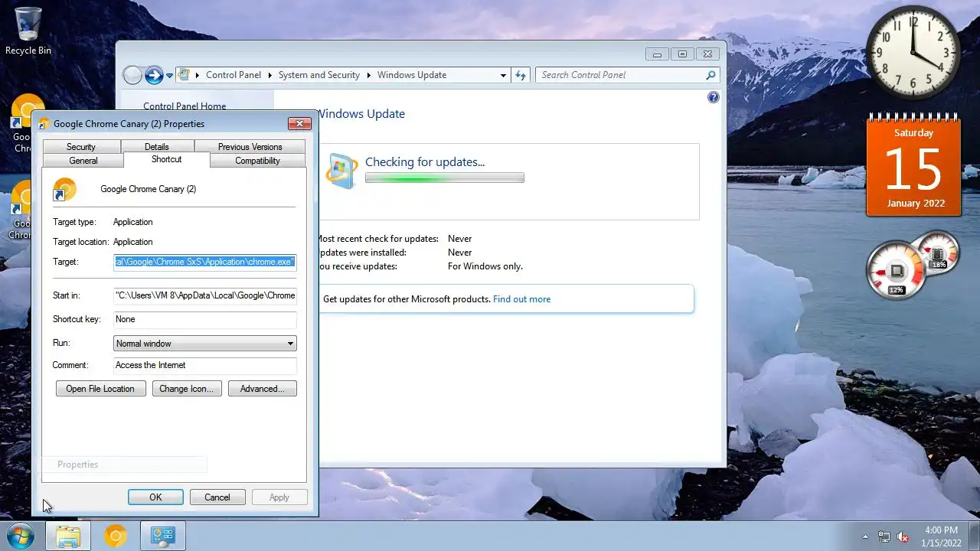The width and height of the screenshot is (980, 551).
Task: Click the Forward arrow in Control Panel window
Action: [154, 75]
